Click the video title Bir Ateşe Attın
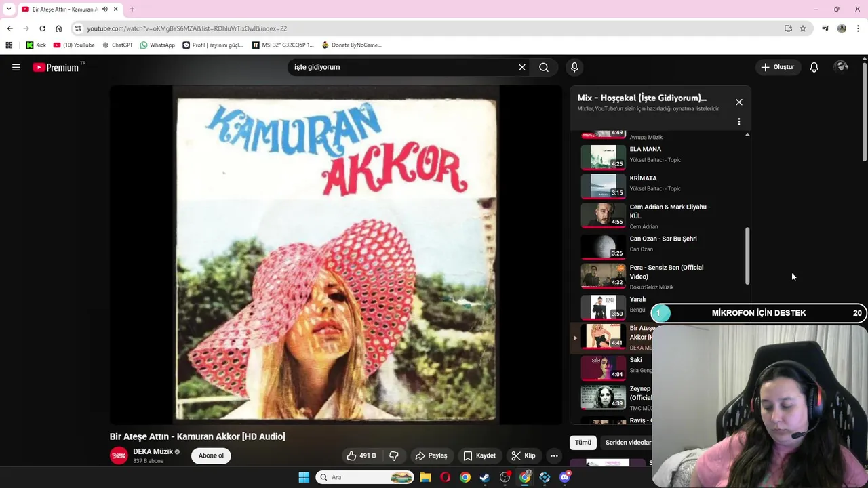The image size is (868, 488). click(x=197, y=436)
